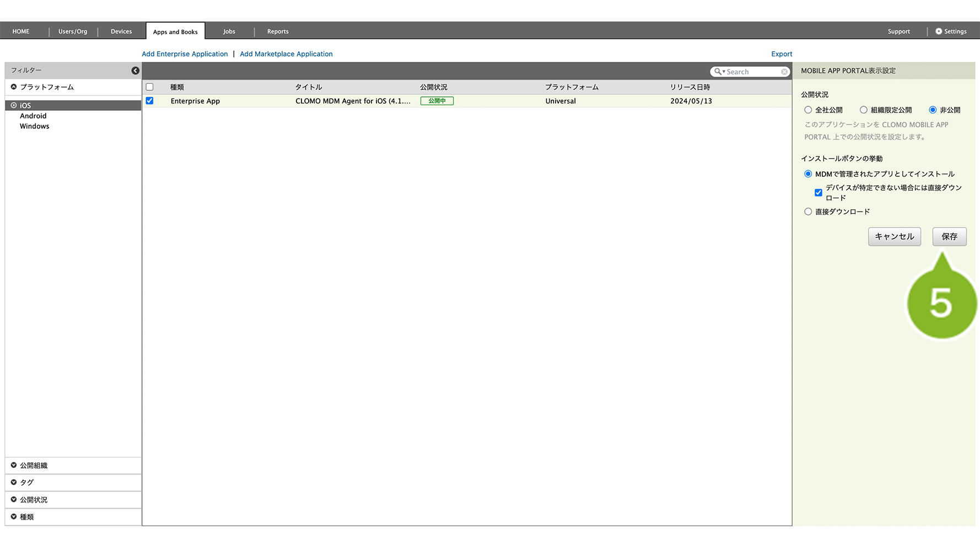Viewport: 980px width, 551px height.
Task: Open the Devices tab
Action: point(121,31)
